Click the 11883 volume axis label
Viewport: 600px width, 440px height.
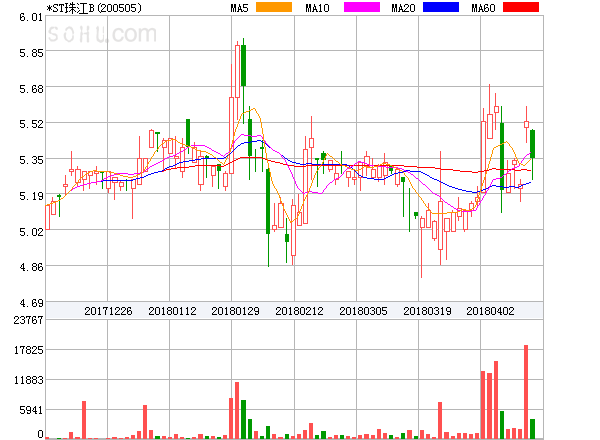28,380
